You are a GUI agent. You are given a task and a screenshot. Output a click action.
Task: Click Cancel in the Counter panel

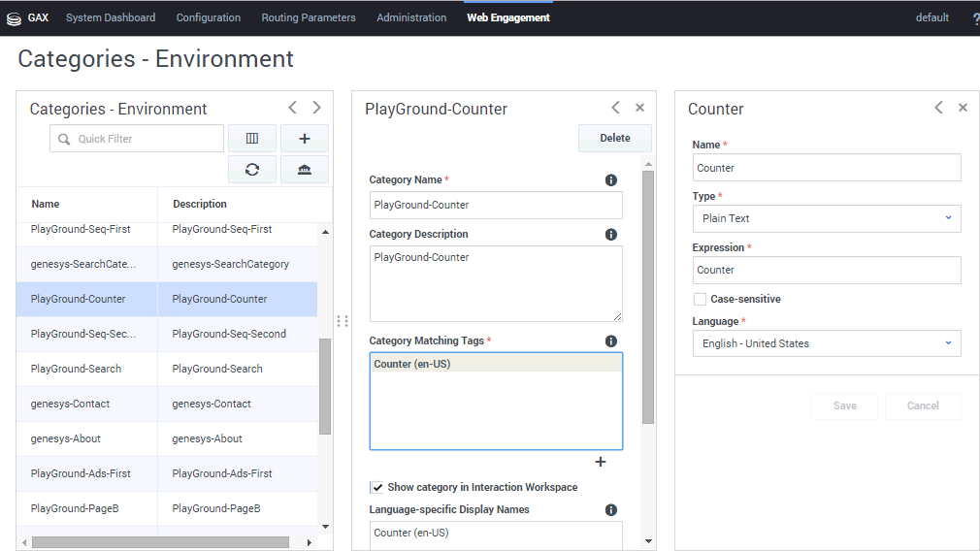click(x=922, y=406)
